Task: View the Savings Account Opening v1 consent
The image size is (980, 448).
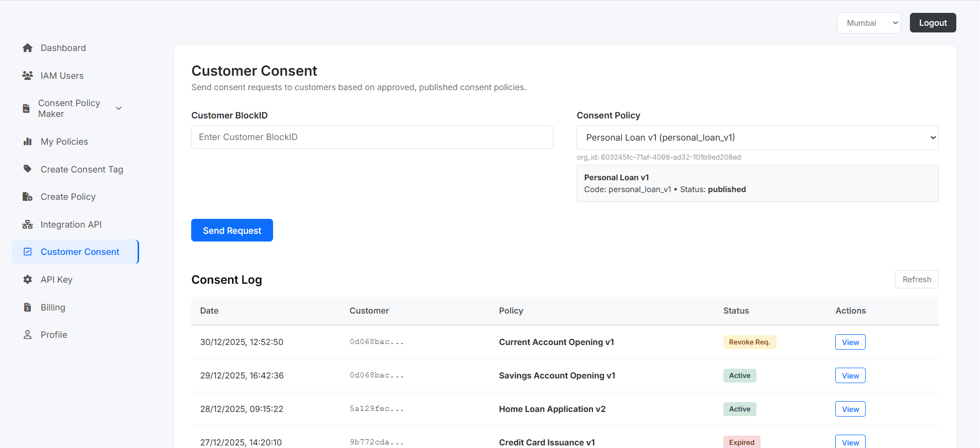Action: pyautogui.click(x=850, y=375)
